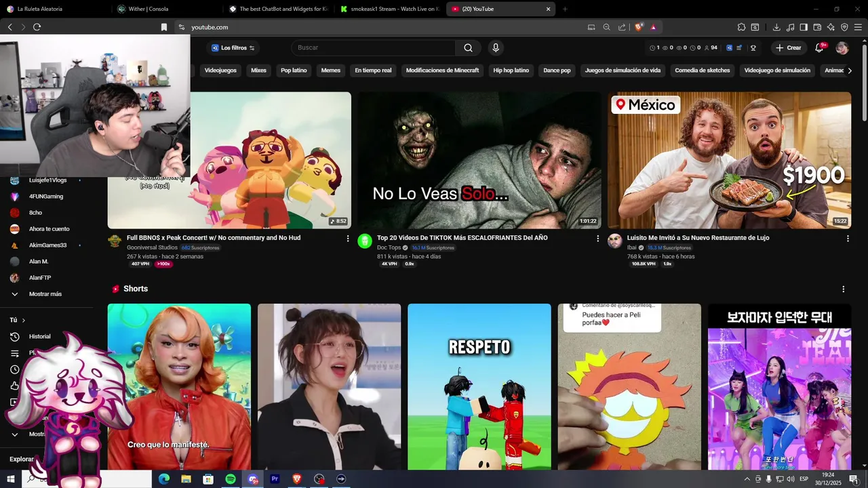Select the 'Hip hop latino' category chip
Screen dimensions: 868x488
[511, 70]
